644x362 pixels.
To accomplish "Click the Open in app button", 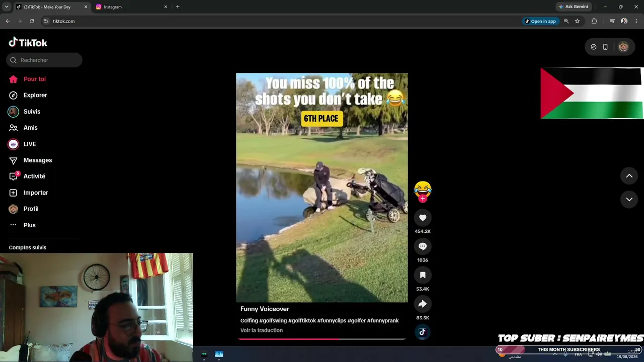I will point(540,21).
